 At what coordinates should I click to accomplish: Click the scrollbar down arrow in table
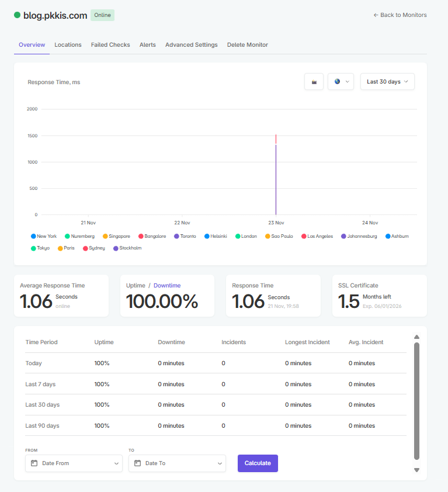(416, 470)
